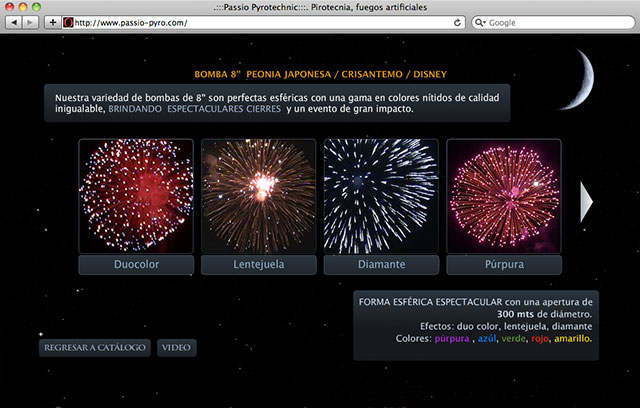This screenshot has height=408, width=640.
Task: Click the word amarillo in colors list
Action: tap(572, 339)
